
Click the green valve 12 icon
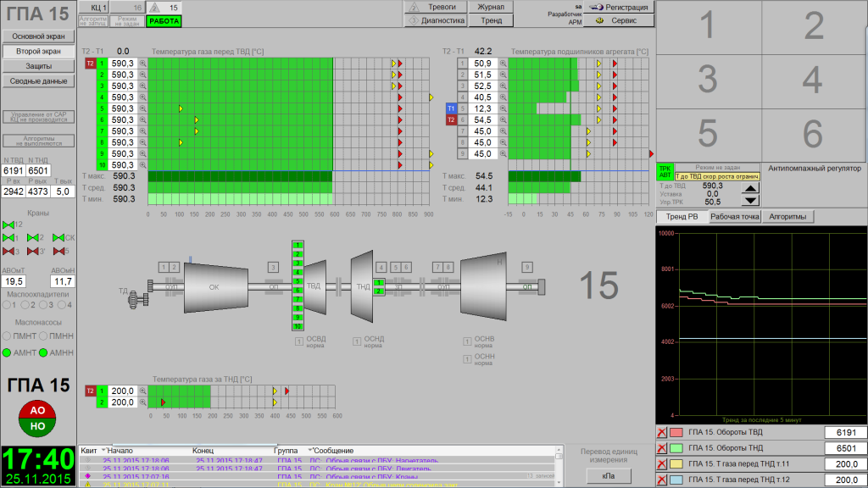coord(9,225)
